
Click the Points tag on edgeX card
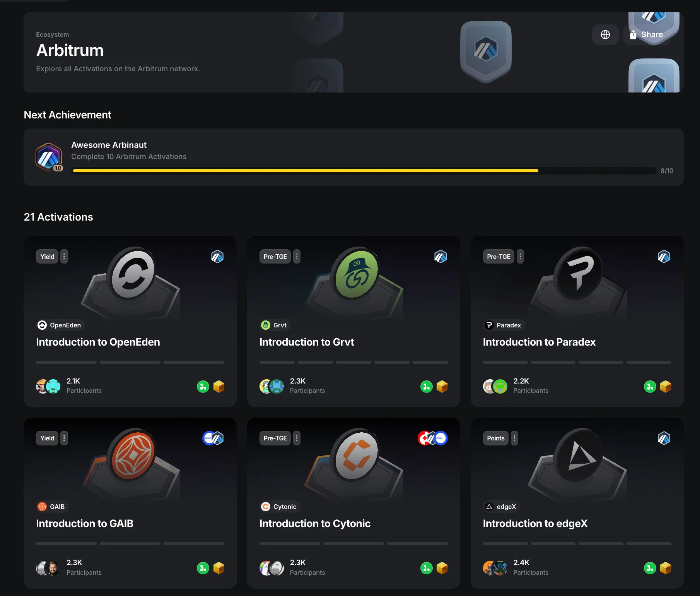[496, 438]
